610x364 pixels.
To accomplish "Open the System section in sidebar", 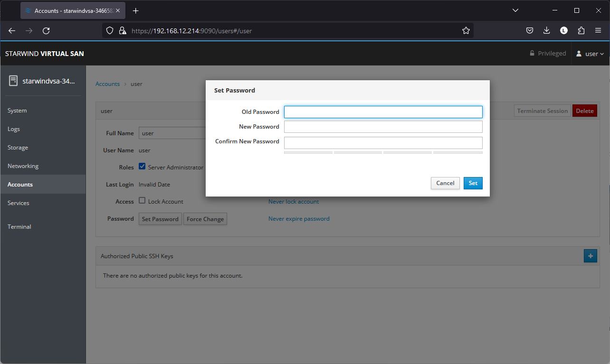I will coord(43,111).
